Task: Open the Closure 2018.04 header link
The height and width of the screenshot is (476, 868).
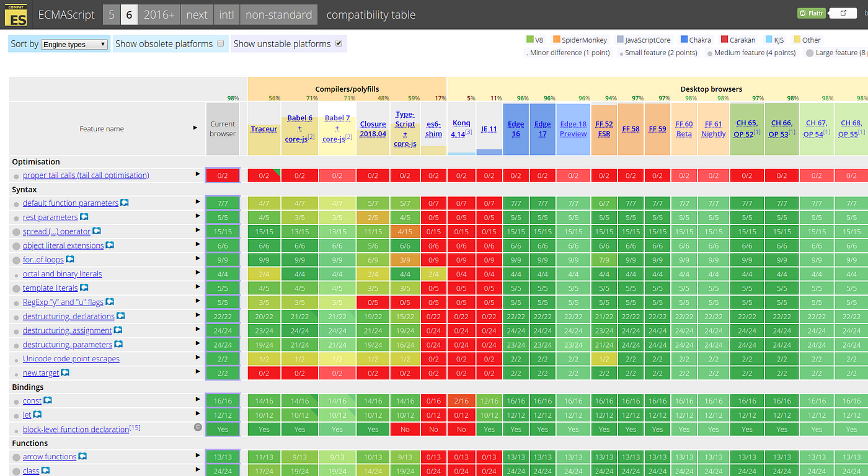Action: [x=373, y=129]
